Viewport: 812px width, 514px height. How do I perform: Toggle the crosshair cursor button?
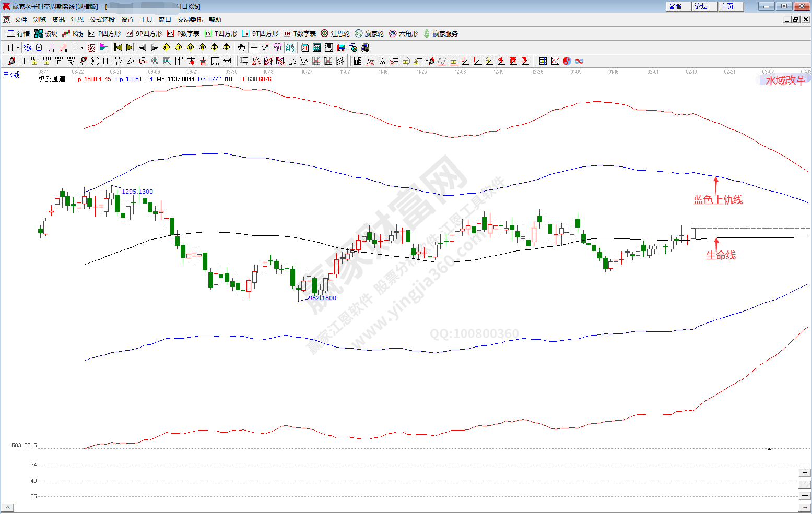[254, 47]
